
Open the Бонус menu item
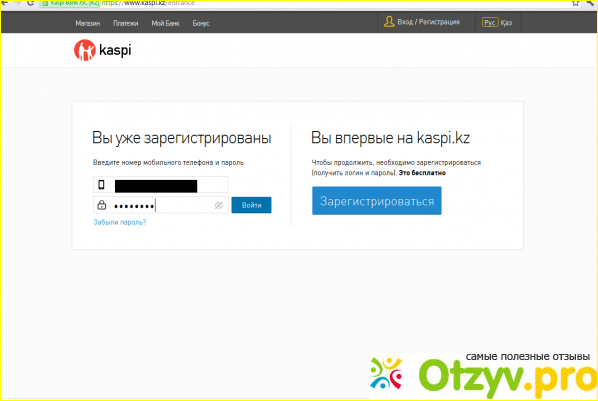click(x=201, y=23)
